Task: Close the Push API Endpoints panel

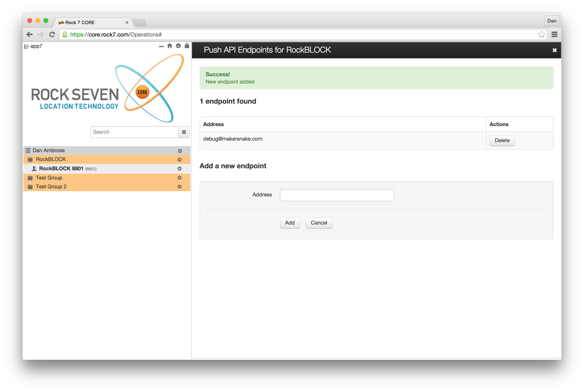Action: (x=554, y=50)
